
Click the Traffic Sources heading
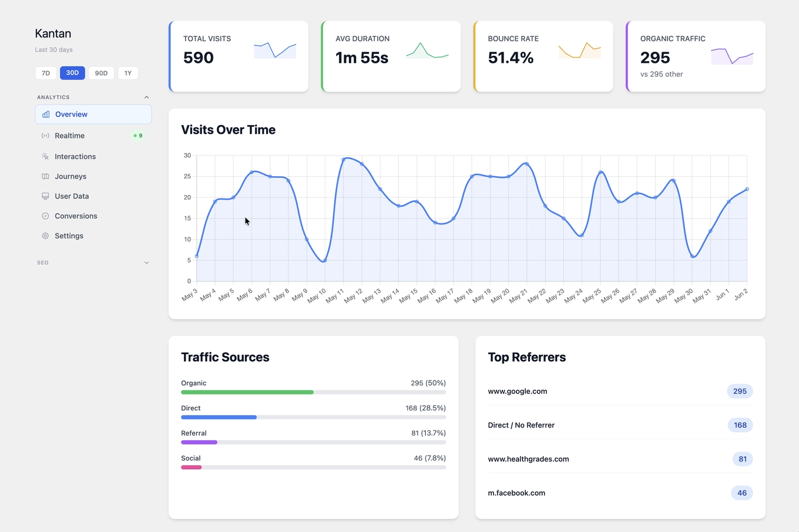225,357
